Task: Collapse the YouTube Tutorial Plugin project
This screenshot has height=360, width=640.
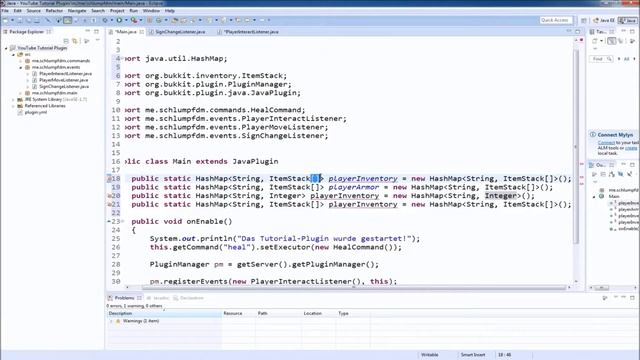Action: tap(6, 48)
